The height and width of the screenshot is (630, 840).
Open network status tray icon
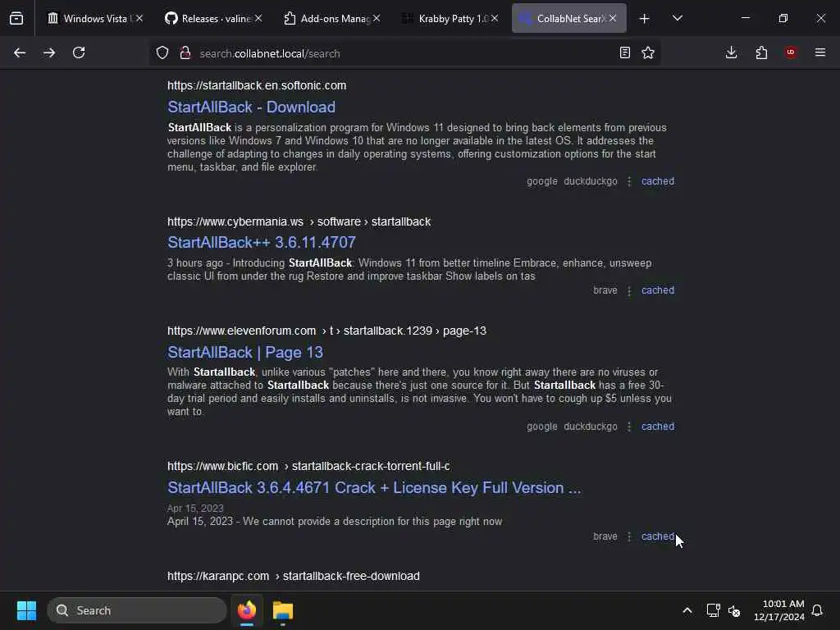(713, 610)
